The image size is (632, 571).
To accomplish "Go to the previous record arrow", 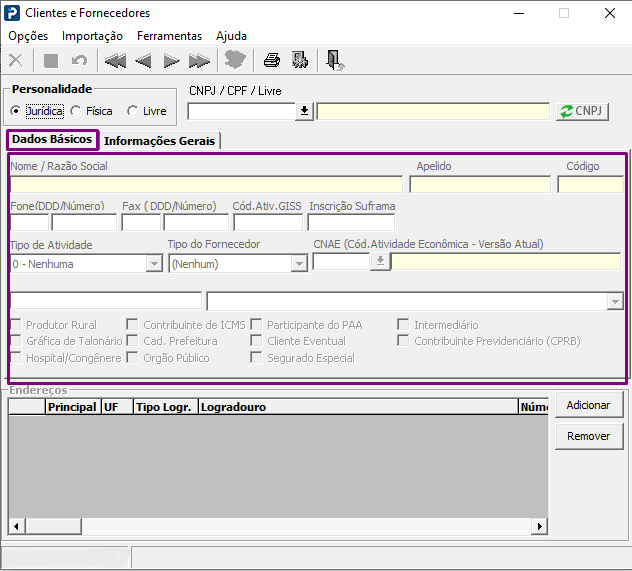I will tap(143, 61).
